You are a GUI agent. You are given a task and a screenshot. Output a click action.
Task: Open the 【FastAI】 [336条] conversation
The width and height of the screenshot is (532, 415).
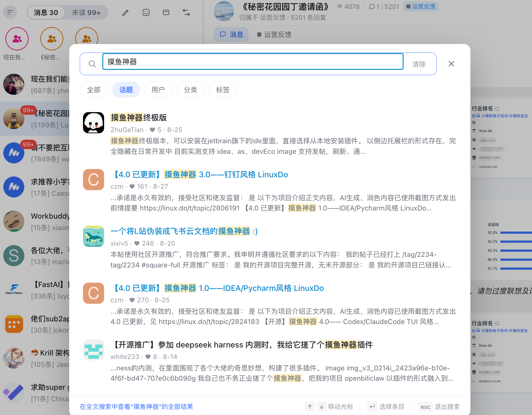coord(35,290)
